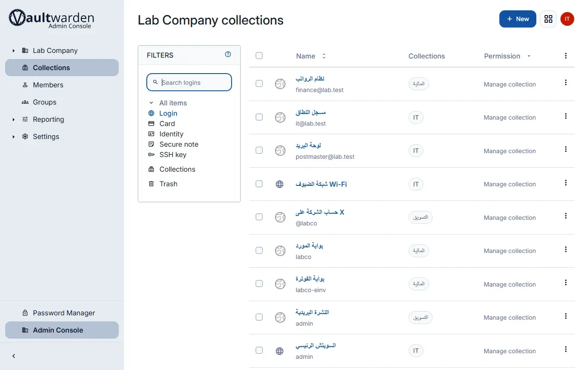Check the box for the Wi-Fi item
Image resolution: width=588 pixels, height=370 pixels.
pos(259,184)
